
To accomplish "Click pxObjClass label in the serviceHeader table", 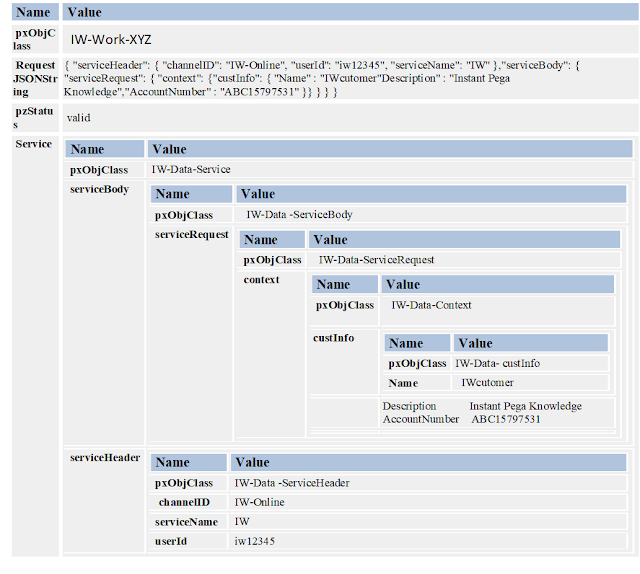I will point(184,483).
